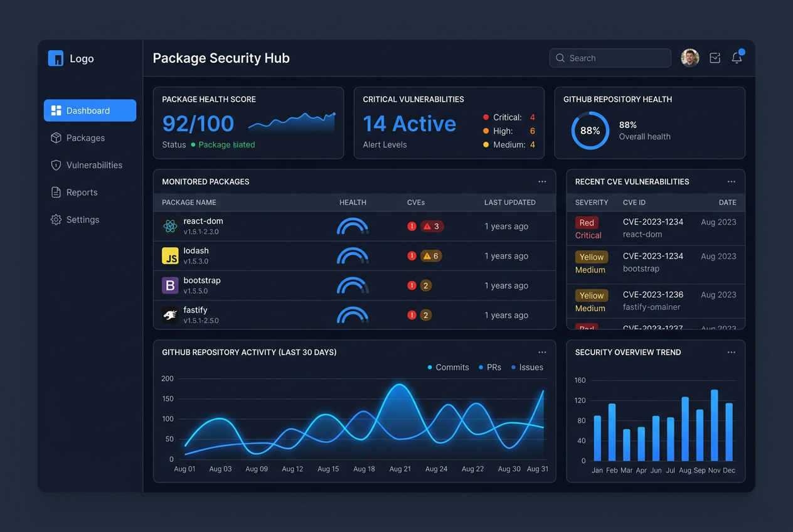This screenshot has height=532, width=793.
Task: Click the Reports document icon
Action: [56, 193]
